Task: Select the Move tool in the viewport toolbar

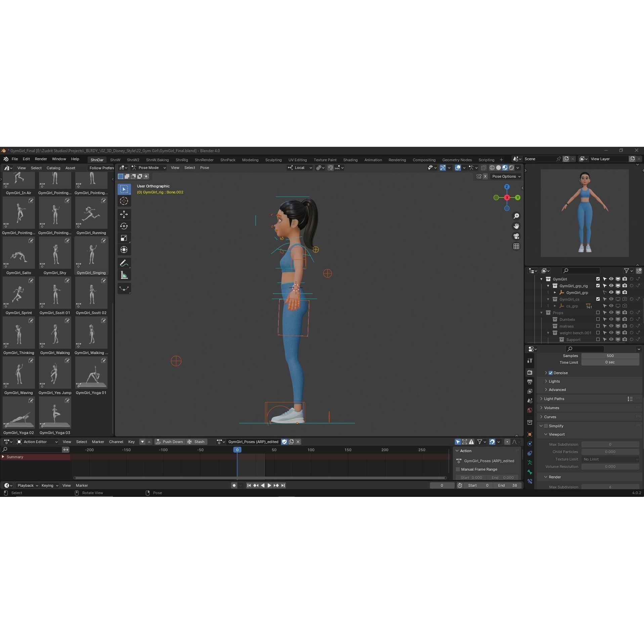Action: coord(124,214)
